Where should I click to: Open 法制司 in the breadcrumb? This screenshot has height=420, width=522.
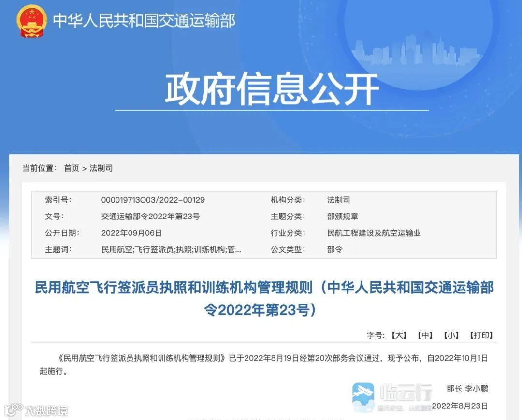(x=101, y=168)
